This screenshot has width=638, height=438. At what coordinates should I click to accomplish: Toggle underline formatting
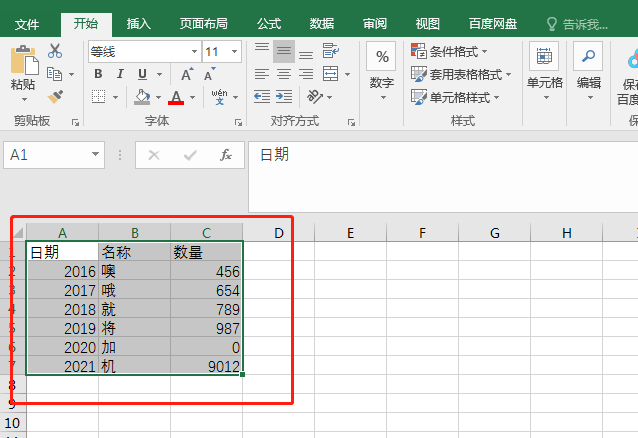[142, 74]
